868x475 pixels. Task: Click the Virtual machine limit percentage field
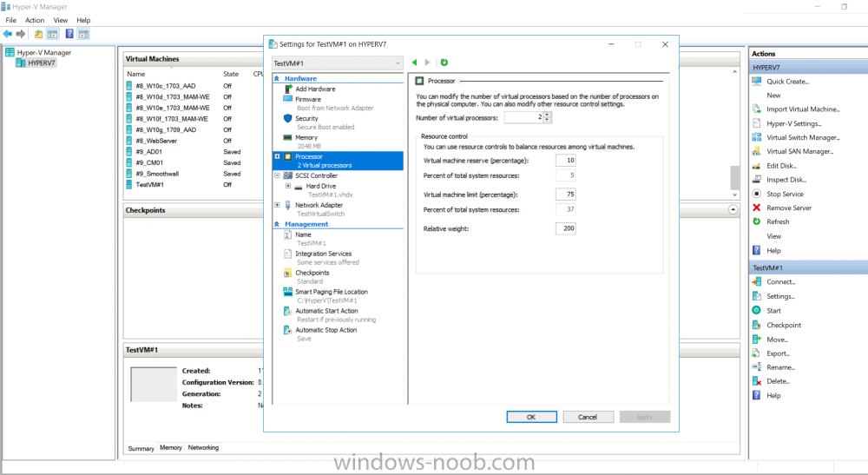[x=566, y=195]
